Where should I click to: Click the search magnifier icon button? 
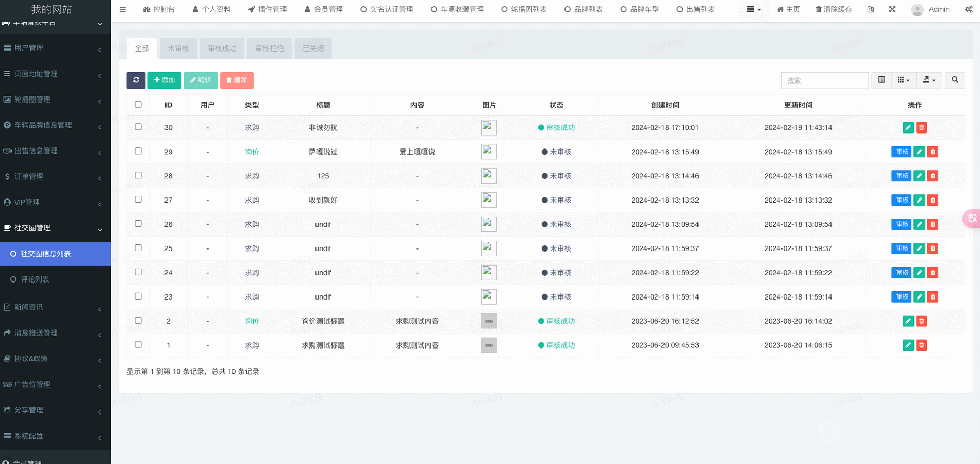tap(955, 80)
